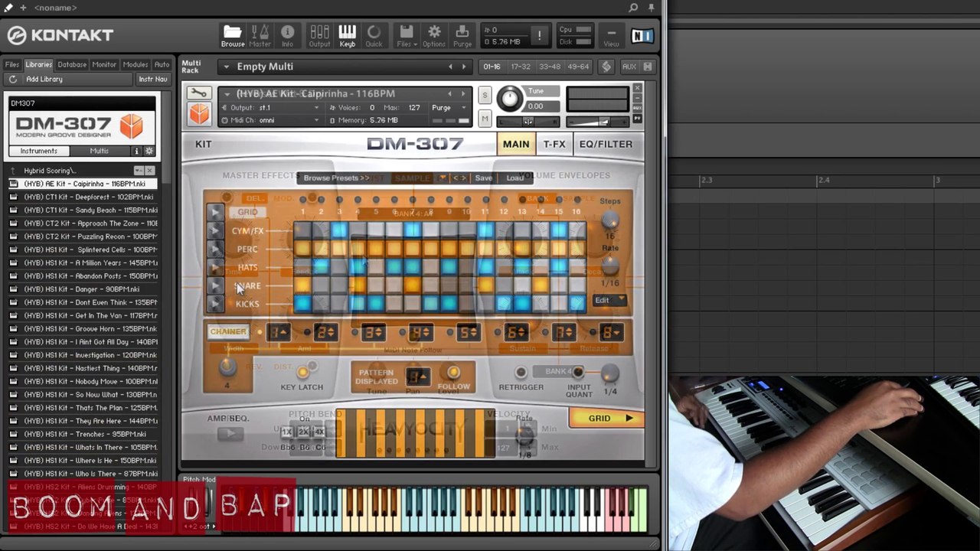Image resolution: width=980 pixels, height=551 pixels.
Task: Toggle first step of SNARE row
Action: coord(302,285)
